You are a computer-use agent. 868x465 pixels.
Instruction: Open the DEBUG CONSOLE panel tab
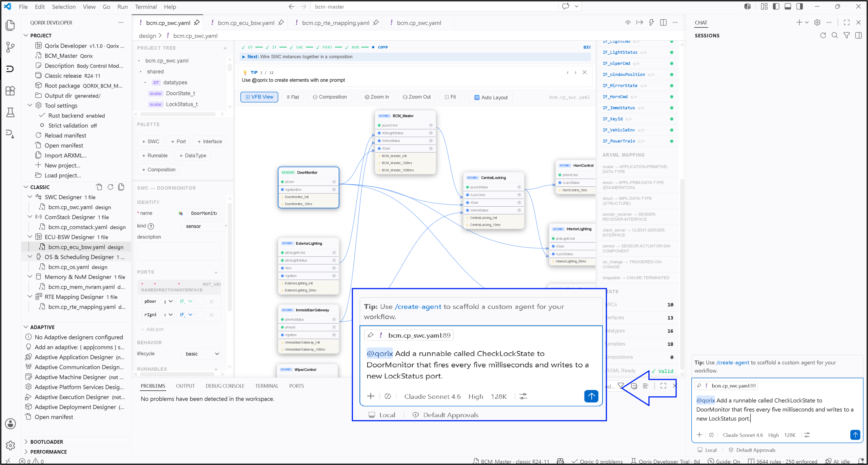[x=225, y=386]
